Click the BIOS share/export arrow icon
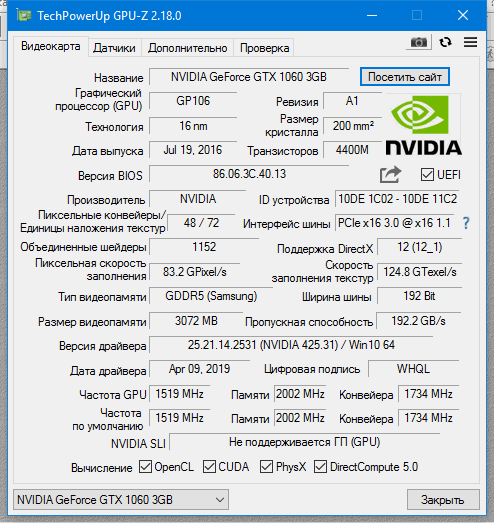Image resolution: width=494 pixels, height=523 pixels. pyautogui.click(x=390, y=174)
